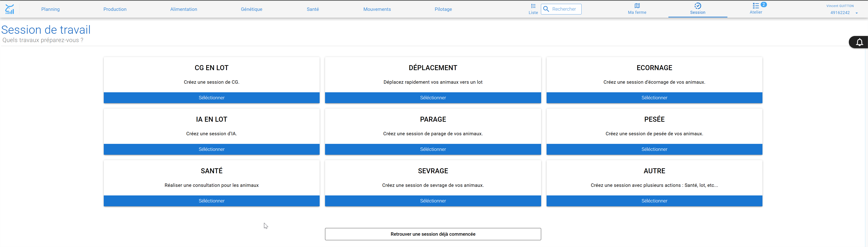868x247 pixels.
Task: Select the PESÉE session
Action: point(654,149)
